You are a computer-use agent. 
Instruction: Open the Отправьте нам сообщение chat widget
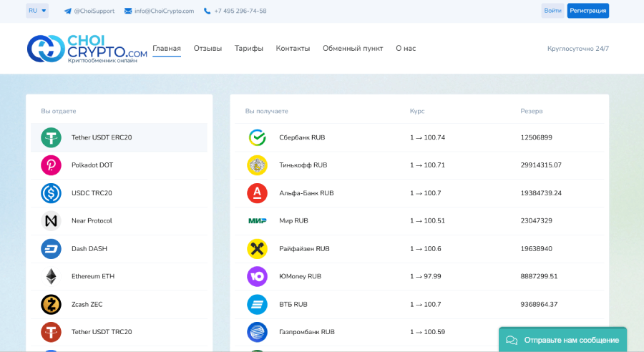[x=562, y=340]
